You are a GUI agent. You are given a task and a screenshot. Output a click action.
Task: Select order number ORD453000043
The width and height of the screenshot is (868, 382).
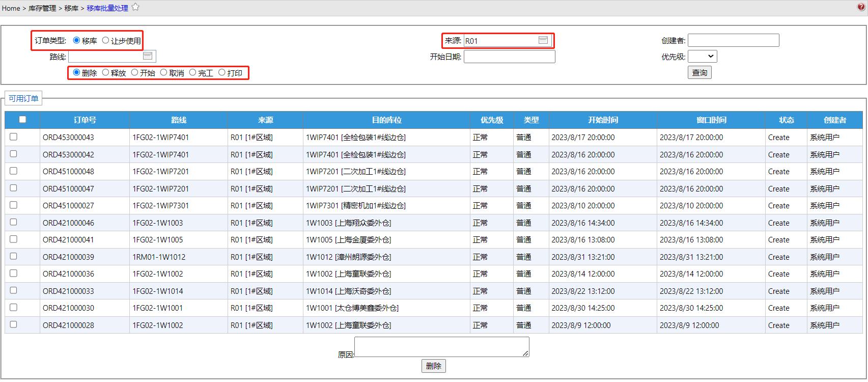[x=68, y=138]
